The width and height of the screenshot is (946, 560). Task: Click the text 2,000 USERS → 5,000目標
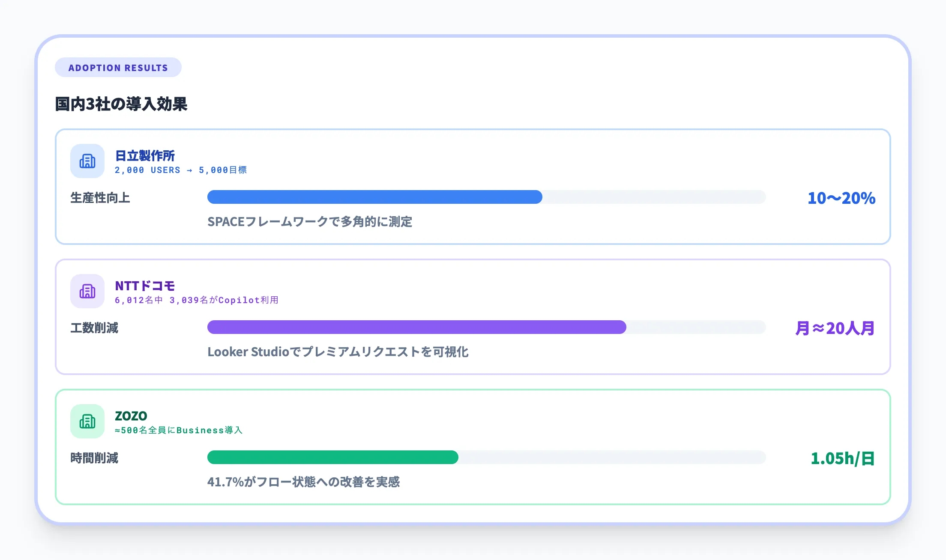[182, 170]
